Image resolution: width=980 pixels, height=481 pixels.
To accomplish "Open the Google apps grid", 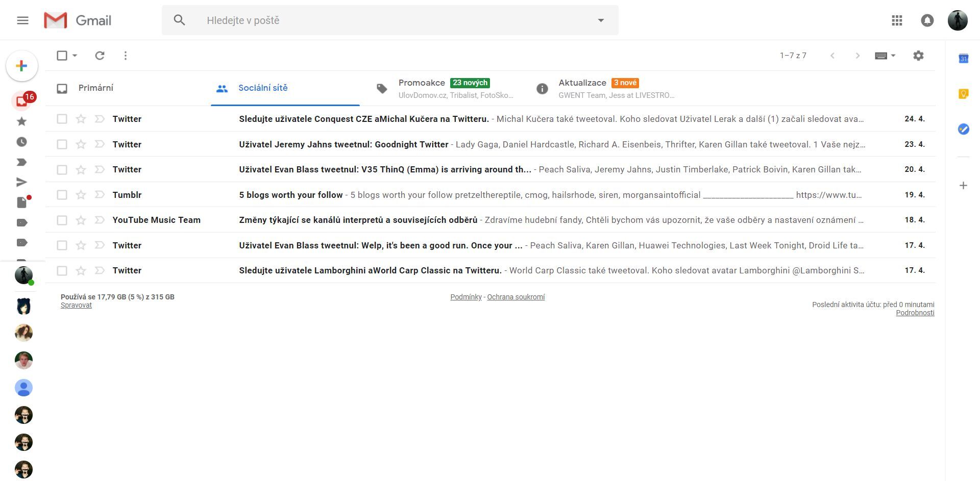I will 897,20.
